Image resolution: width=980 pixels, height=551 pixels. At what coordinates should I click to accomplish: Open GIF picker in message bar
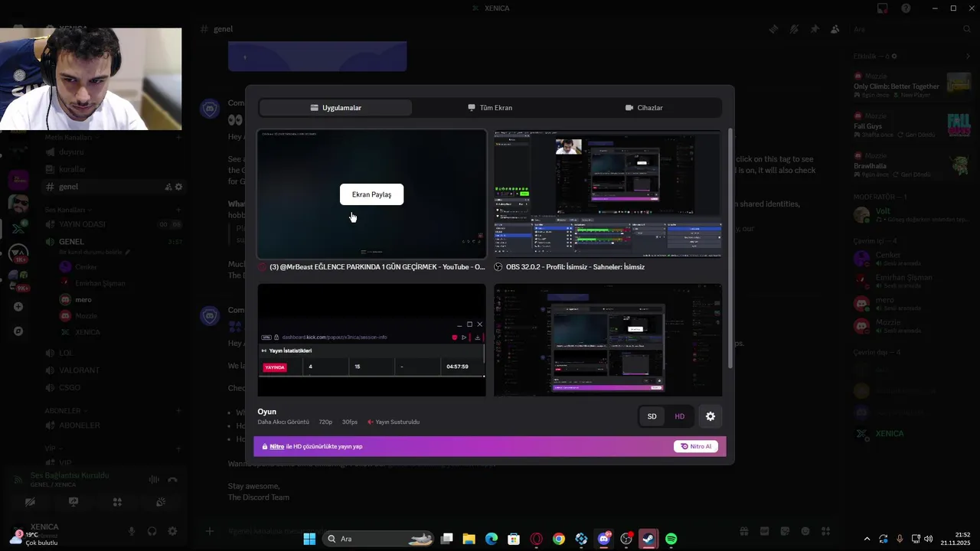click(x=764, y=531)
